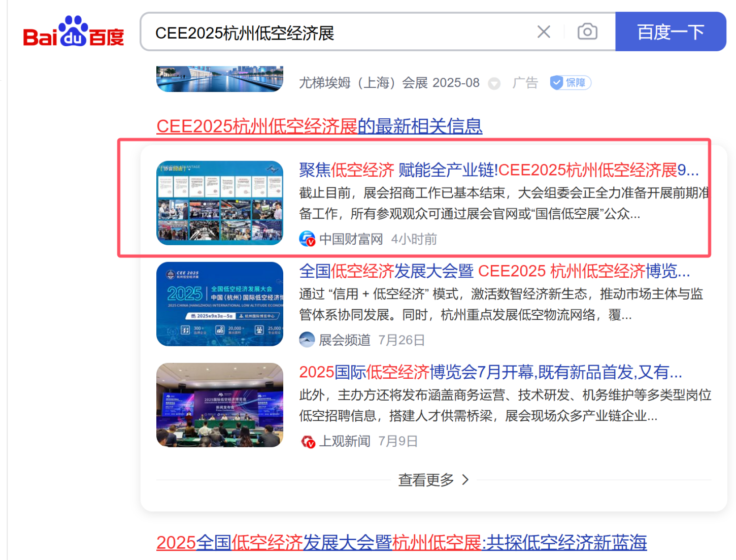Screen dimensions: 736x560
Task: Click the Baidu logo
Action: pos(74,32)
